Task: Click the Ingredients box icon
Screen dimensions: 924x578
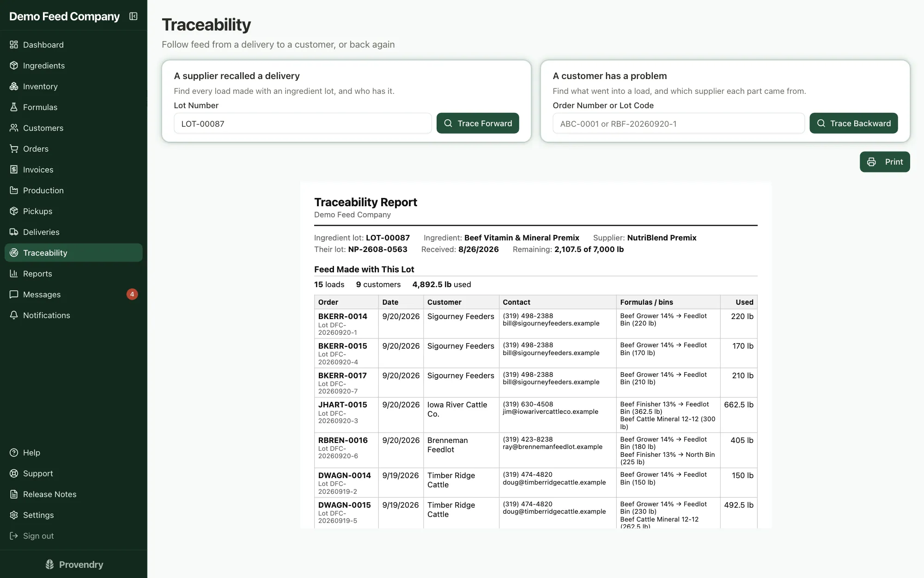Action: click(x=14, y=66)
